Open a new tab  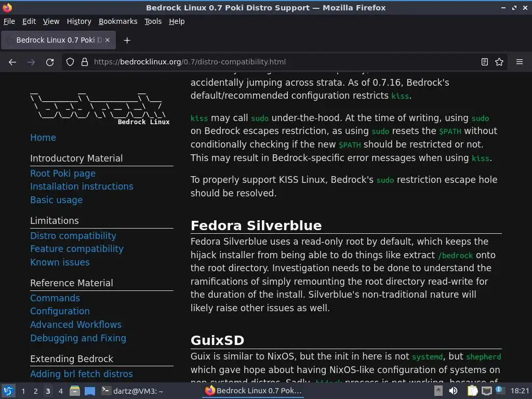click(127, 41)
